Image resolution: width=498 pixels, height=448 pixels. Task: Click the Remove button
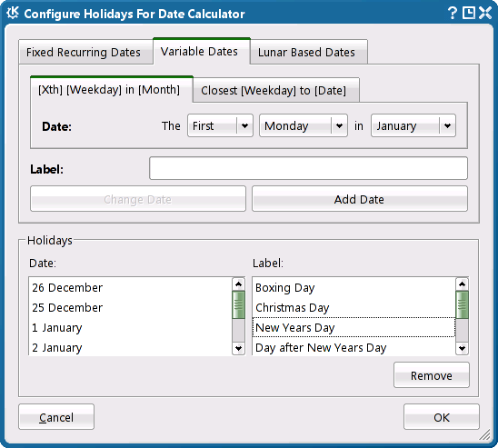[432, 375]
